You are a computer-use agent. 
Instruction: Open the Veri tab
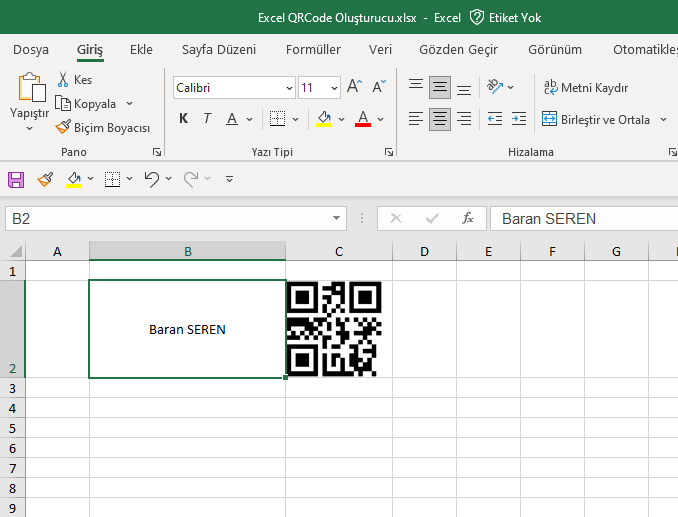(x=380, y=50)
